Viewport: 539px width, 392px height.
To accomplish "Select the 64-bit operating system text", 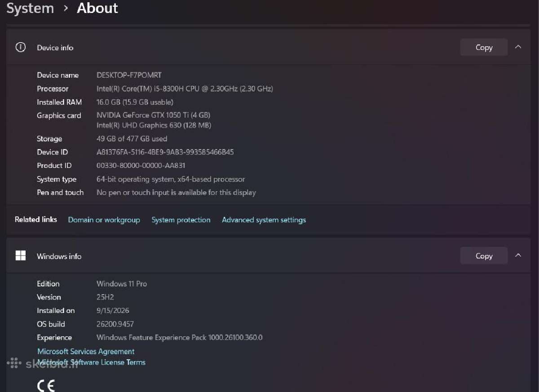I will [171, 179].
